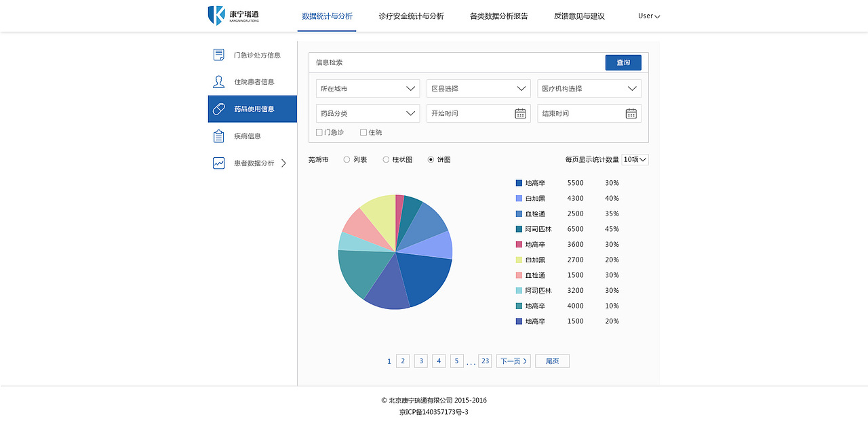Click the 信息检索 panel heading

coord(330,62)
